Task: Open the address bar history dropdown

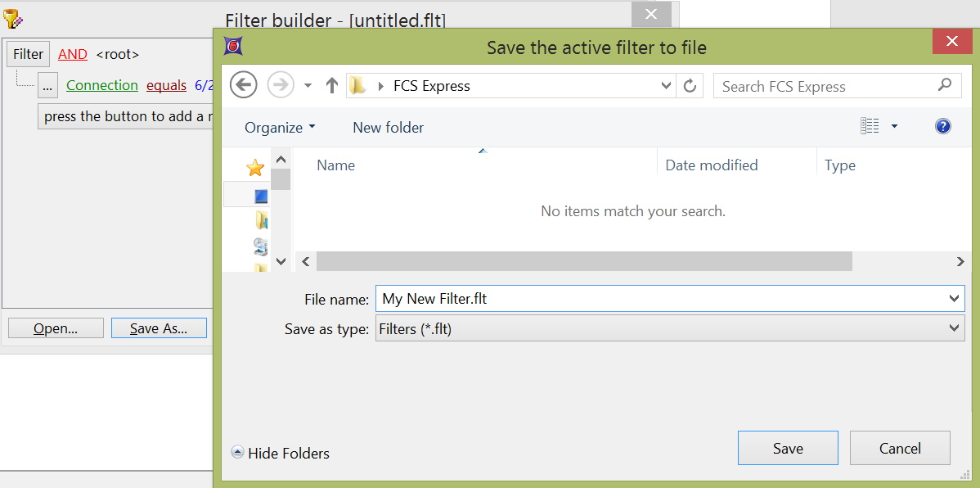Action: click(666, 86)
